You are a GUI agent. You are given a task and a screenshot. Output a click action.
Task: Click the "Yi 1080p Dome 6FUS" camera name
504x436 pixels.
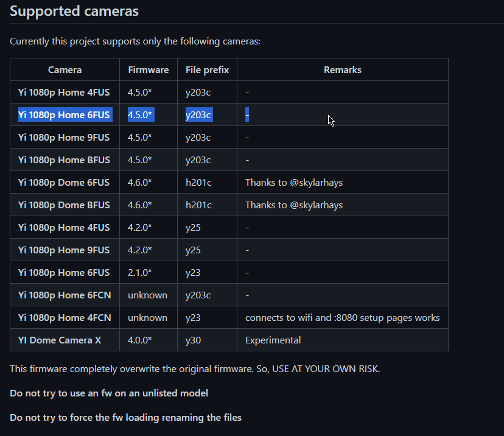64,182
